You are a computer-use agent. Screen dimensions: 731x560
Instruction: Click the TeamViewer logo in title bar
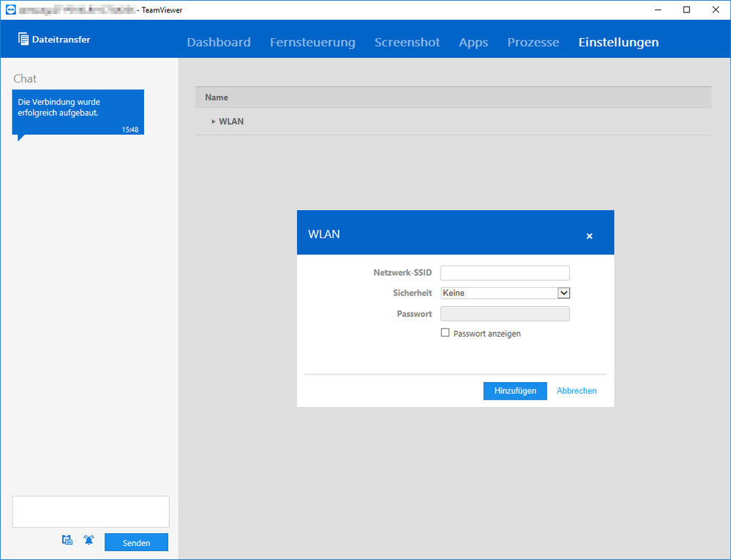(x=10, y=10)
